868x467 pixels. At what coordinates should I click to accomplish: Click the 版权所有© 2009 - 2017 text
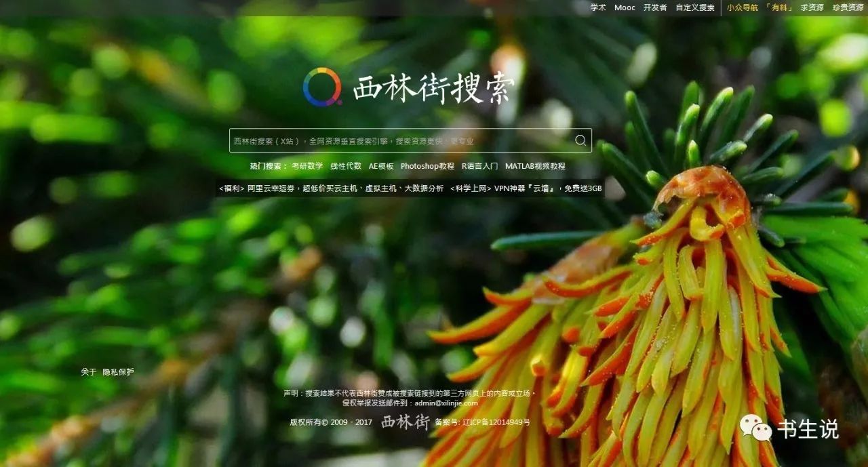coord(331,422)
